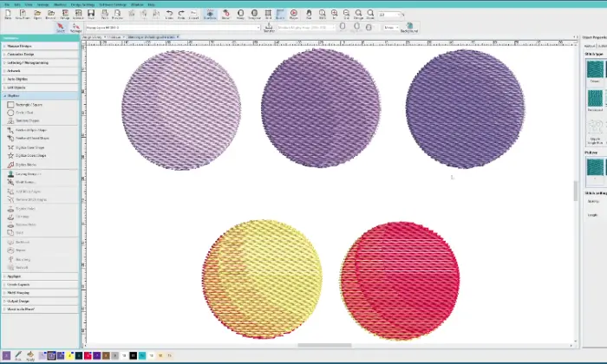Open the Stitch Player icon

[x=294, y=15]
